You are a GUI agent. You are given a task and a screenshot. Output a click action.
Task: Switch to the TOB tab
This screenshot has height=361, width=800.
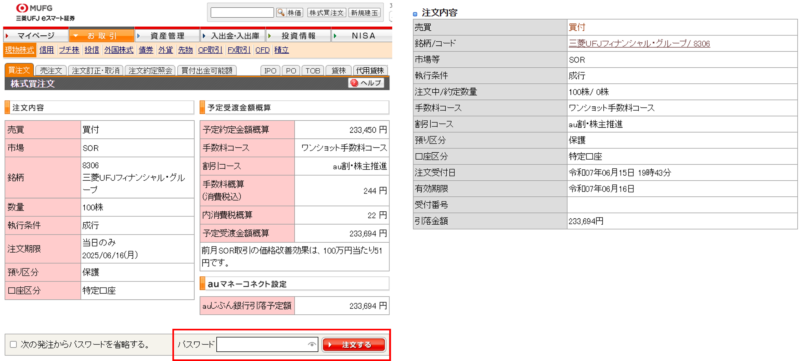pyautogui.click(x=312, y=70)
